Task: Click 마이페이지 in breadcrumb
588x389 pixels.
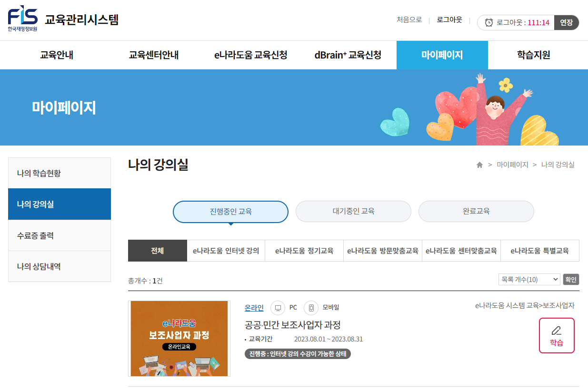Action: (x=512, y=165)
